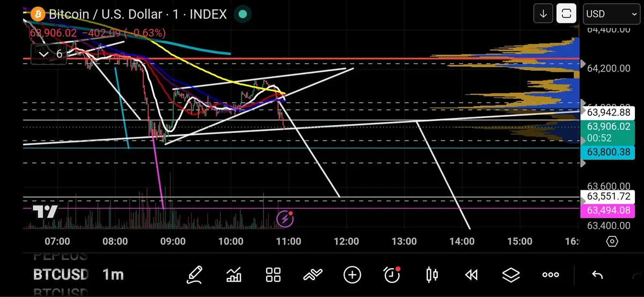This screenshot has height=297, width=644.
Task: Click the TradingView logo watermark
Action: [x=45, y=212]
